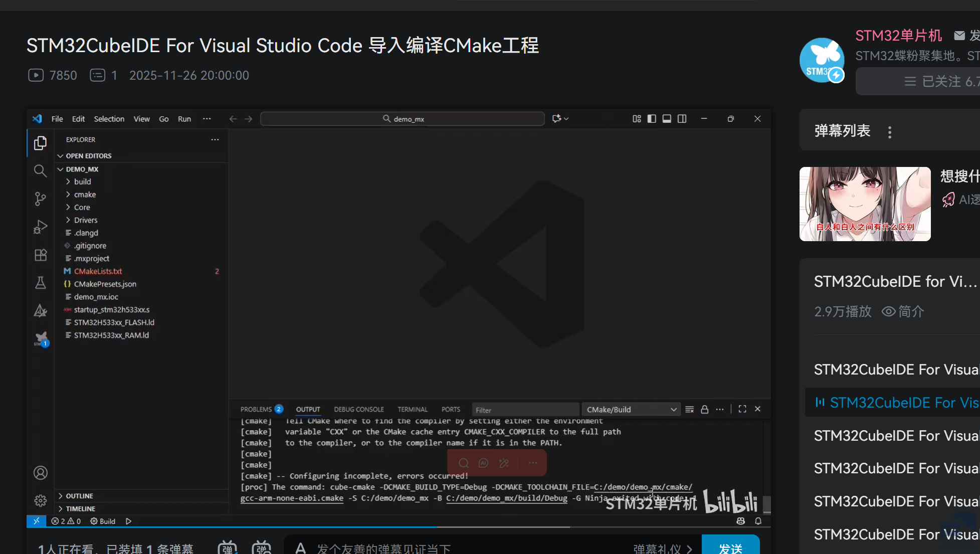Open the private message envelope icon

(959, 35)
